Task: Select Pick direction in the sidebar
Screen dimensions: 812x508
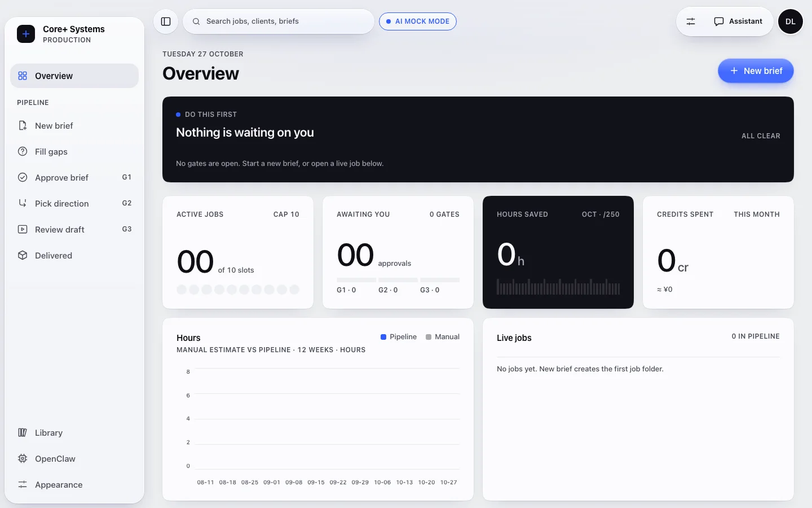Action: [74, 203]
